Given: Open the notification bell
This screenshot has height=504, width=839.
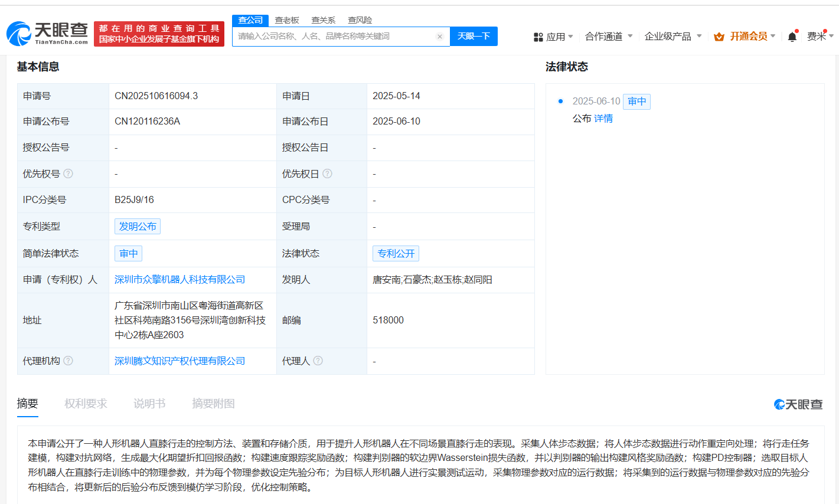Looking at the screenshot, I should point(792,37).
